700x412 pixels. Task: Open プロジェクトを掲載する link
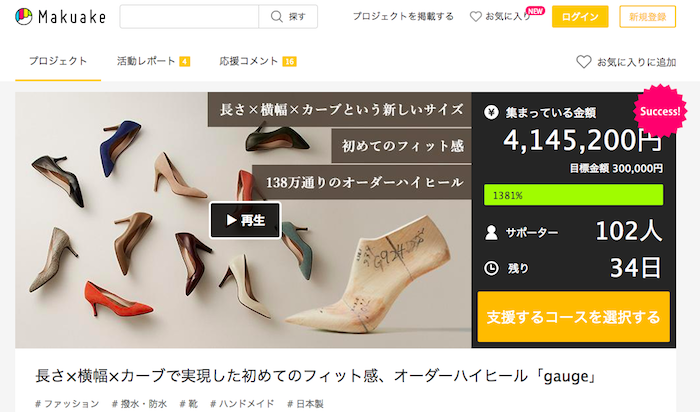402,17
